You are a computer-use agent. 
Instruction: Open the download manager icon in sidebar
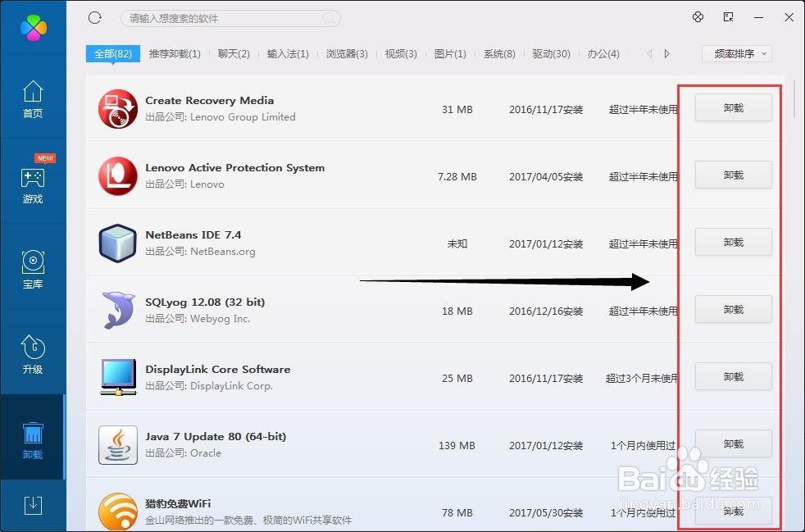(33, 506)
